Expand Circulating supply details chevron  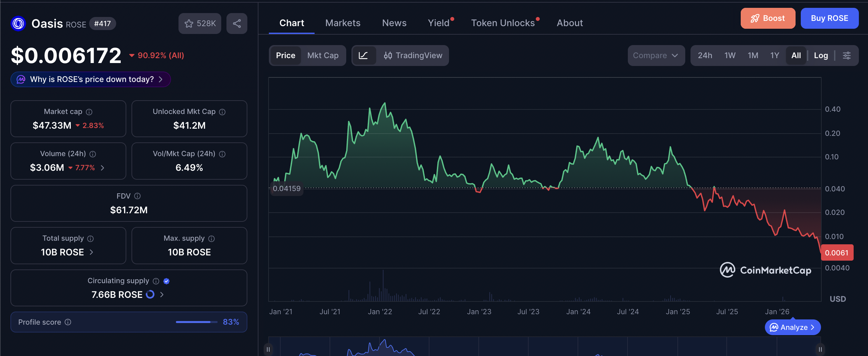(x=162, y=295)
